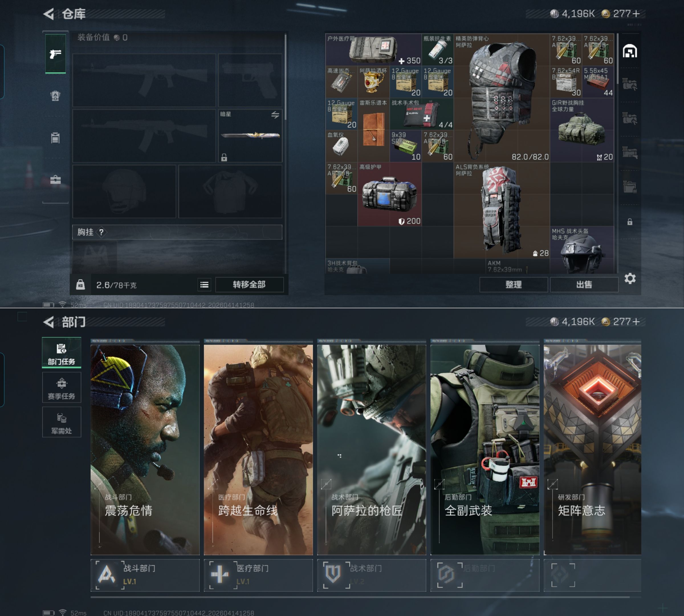The image size is (684, 616).
Task: Expand the 战斗部门 LV.1 level panel
Action: point(145,575)
